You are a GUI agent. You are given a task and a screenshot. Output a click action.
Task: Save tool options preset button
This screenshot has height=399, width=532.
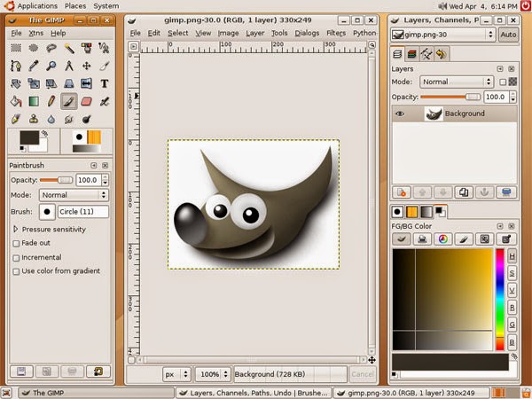tap(21, 372)
